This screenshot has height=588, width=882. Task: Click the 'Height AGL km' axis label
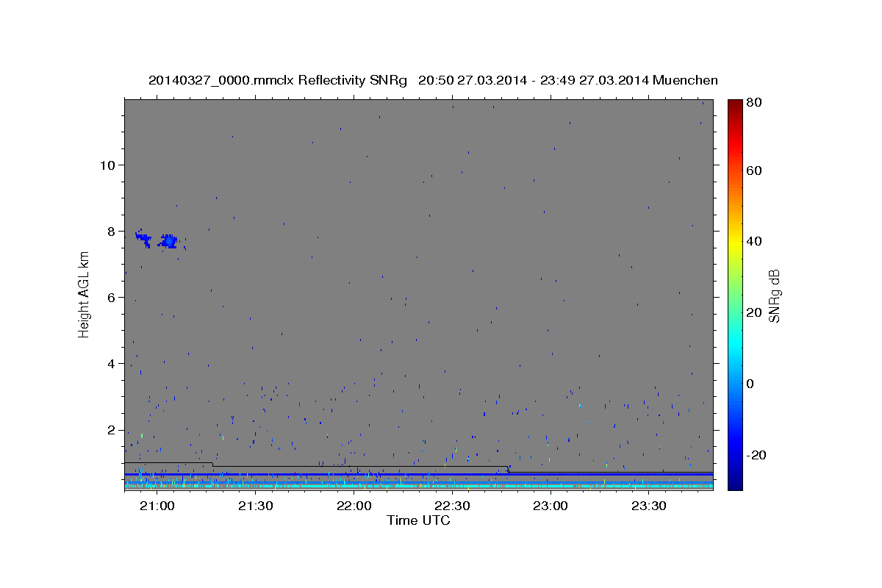click(x=84, y=293)
